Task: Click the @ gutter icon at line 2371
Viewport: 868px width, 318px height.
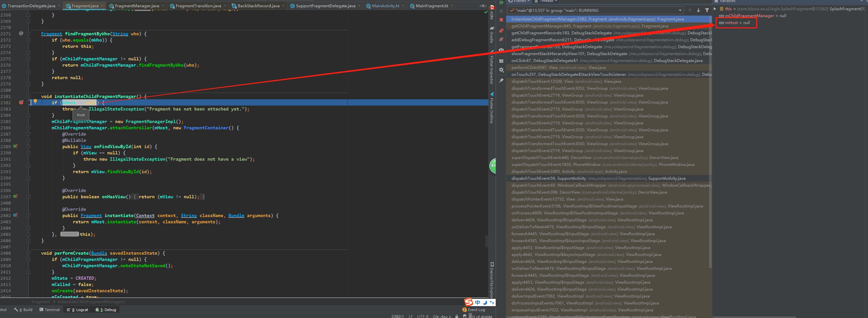Action: click(21, 33)
